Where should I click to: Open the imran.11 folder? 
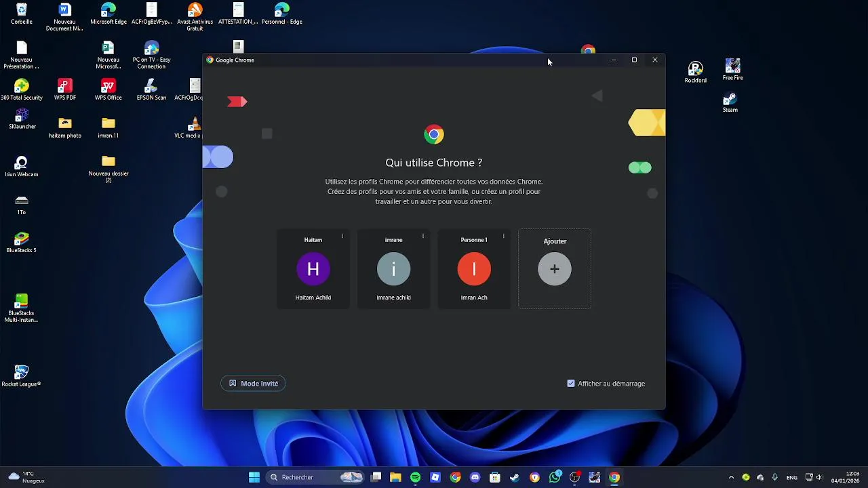[x=108, y=127]
